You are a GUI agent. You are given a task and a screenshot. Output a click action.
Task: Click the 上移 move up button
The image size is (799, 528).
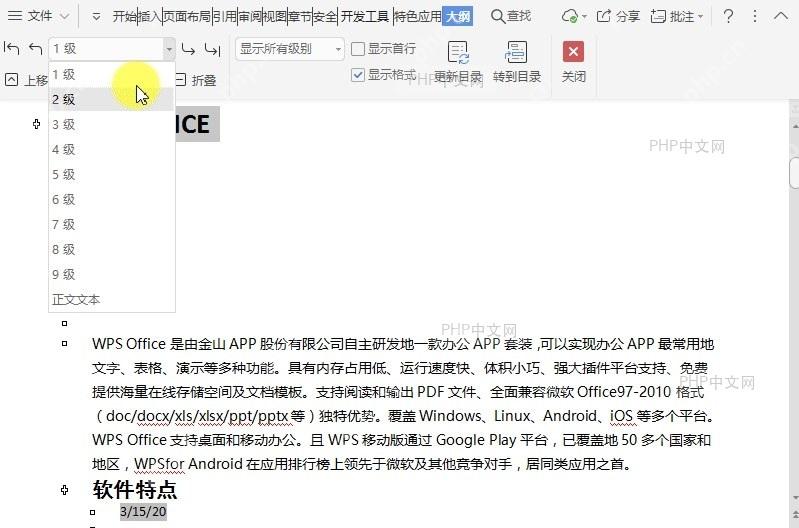pos(26,80)
